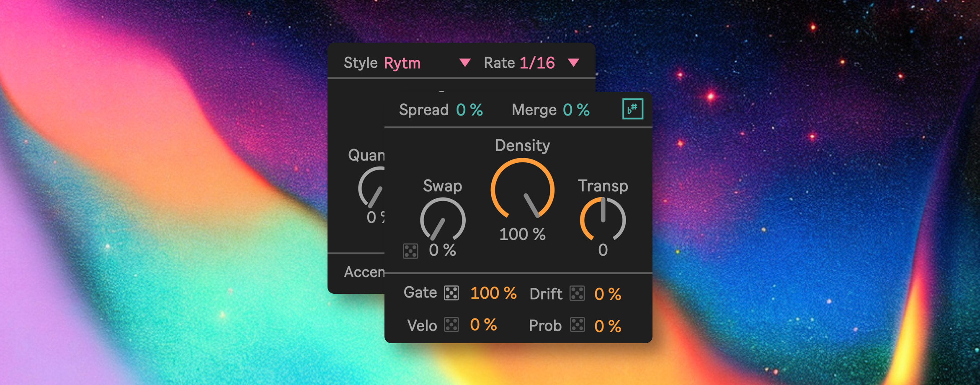This screenshot has width=980, height=385.
Task: Click the Prob randomize dice icon
Action: tap(577, 325)
